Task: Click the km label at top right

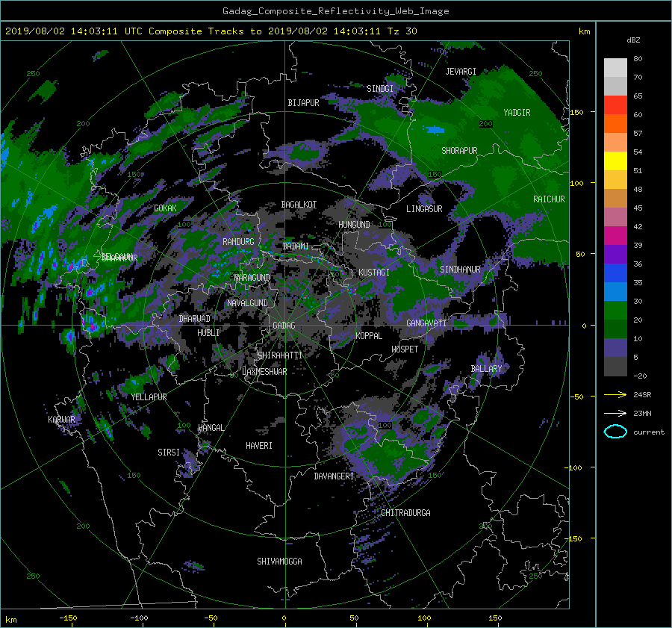Action: (x=584, y=31)
